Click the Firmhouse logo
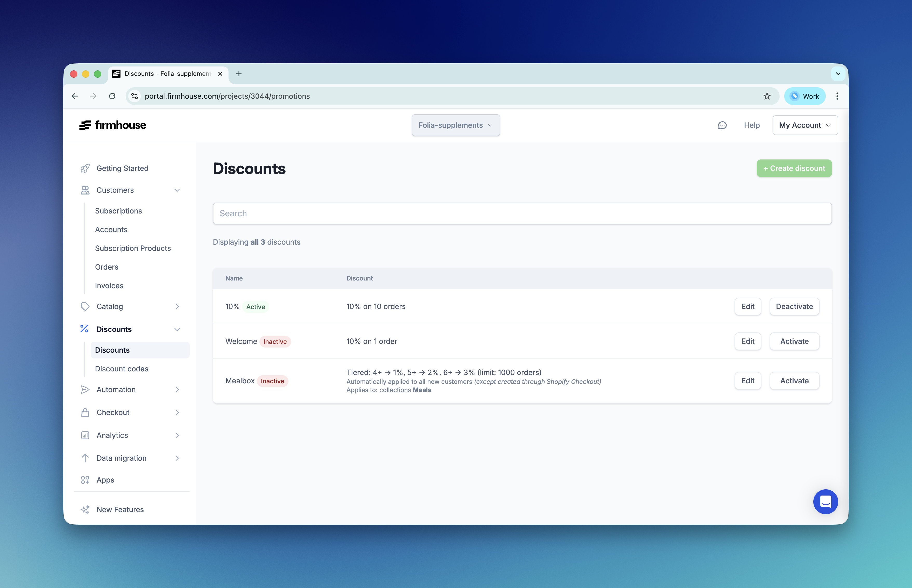 coord(113,125)
